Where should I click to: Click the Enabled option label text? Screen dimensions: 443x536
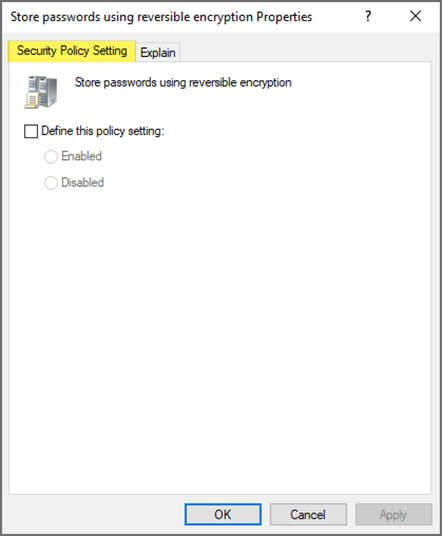pos(81,156)
